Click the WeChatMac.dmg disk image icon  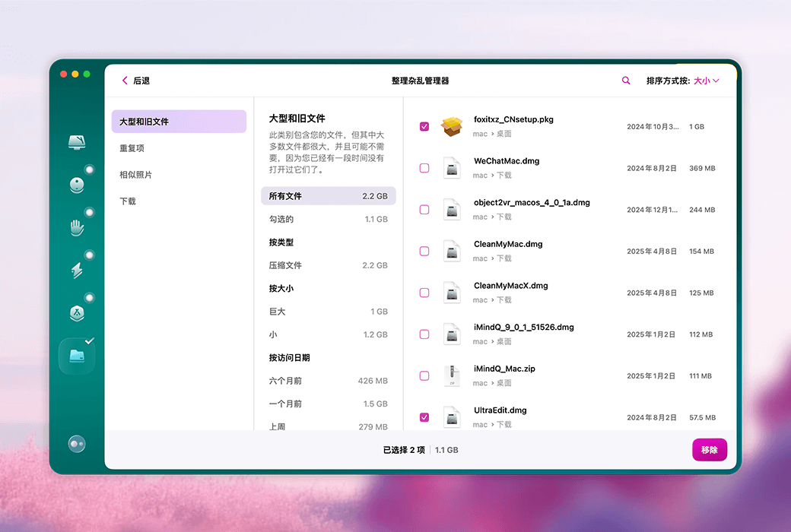click(x=452, y=168)
